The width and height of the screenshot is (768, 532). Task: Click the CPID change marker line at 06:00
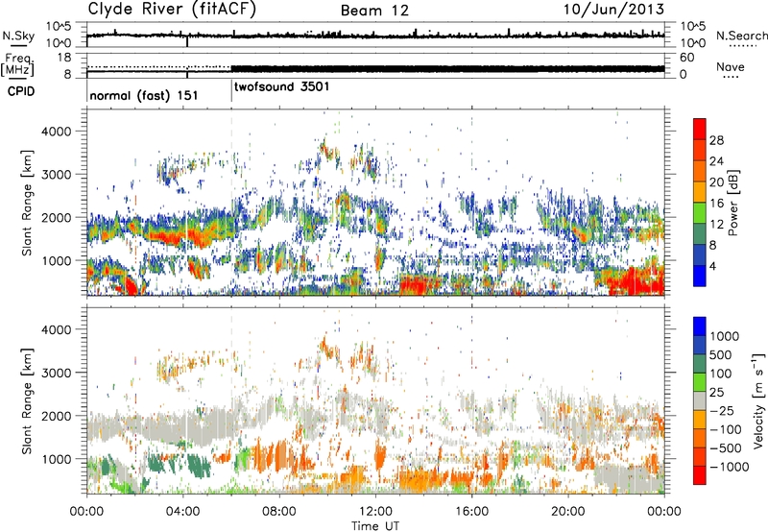(x=231, y=91)
